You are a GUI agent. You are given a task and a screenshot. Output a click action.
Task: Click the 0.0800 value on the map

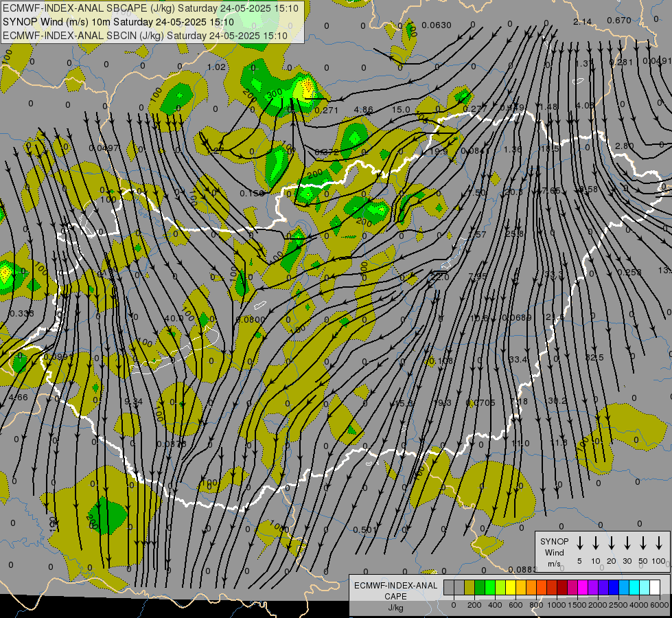click(x=251, y=319)
